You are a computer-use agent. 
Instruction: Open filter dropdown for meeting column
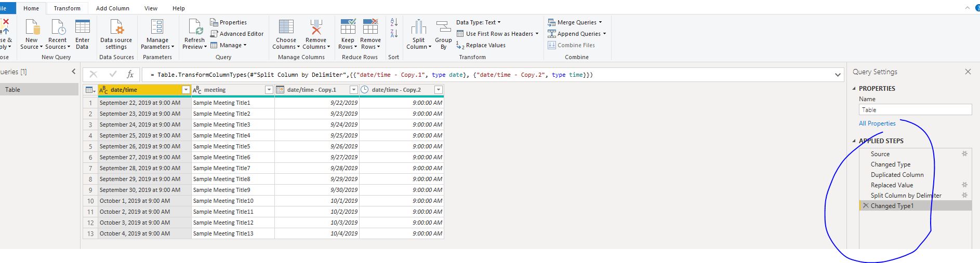(269, 90)
